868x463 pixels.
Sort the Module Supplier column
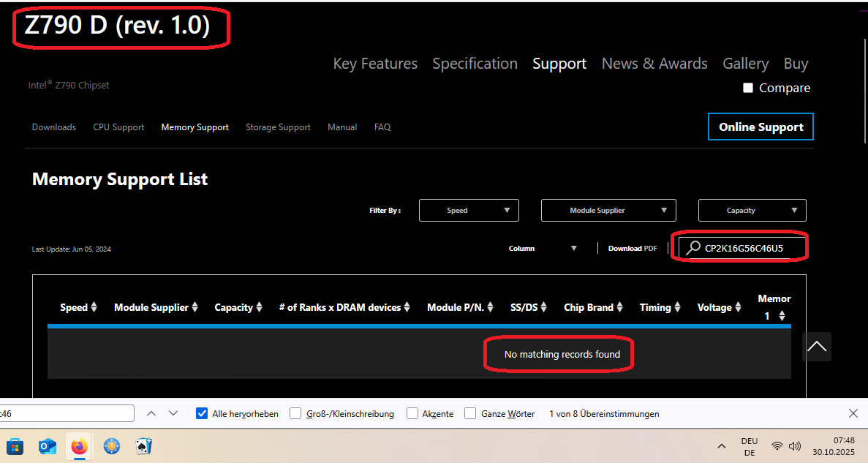tap(195, 307)
